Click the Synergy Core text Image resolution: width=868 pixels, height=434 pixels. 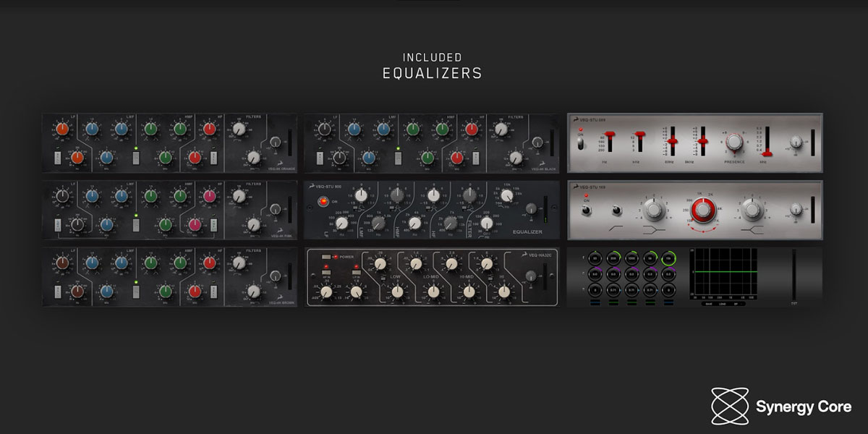click(x=804, y=407)
